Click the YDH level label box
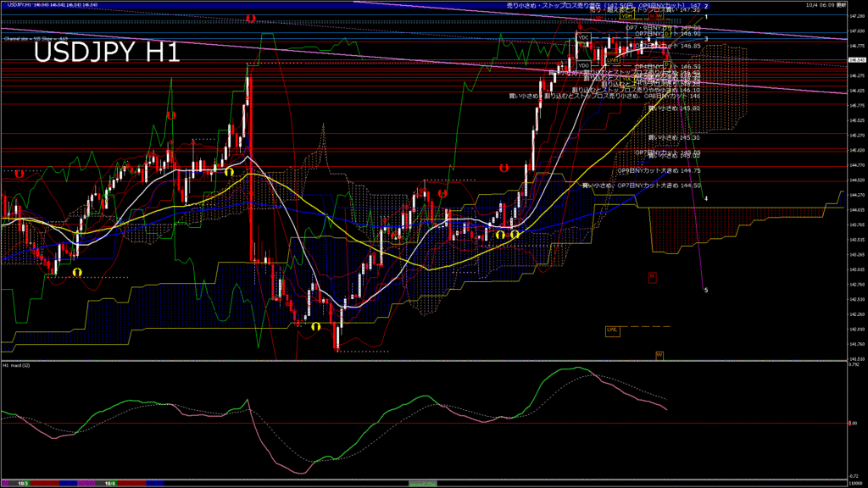The width and height of the screenshot is (868, 488). [627, 15]
